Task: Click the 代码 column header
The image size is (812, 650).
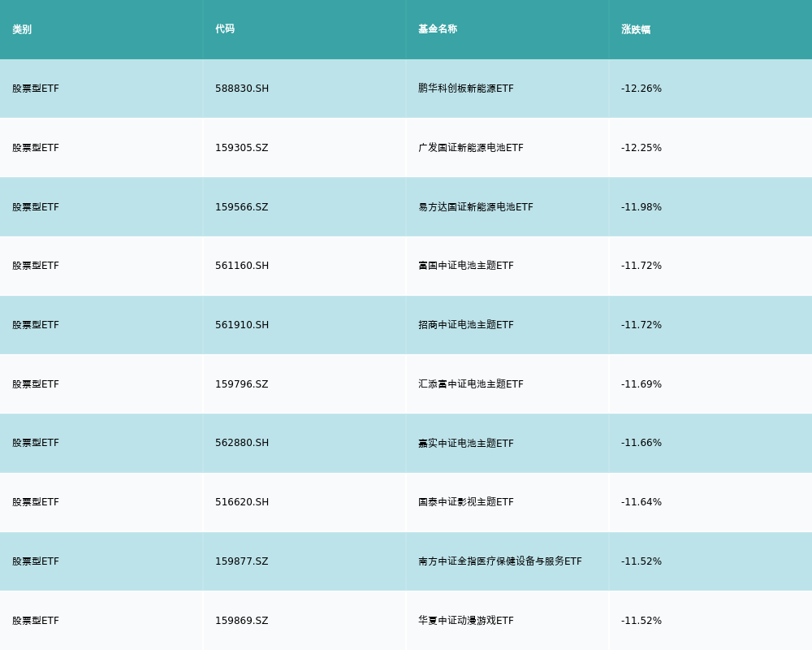Action: pyautogui.click(x=225, y=29)
